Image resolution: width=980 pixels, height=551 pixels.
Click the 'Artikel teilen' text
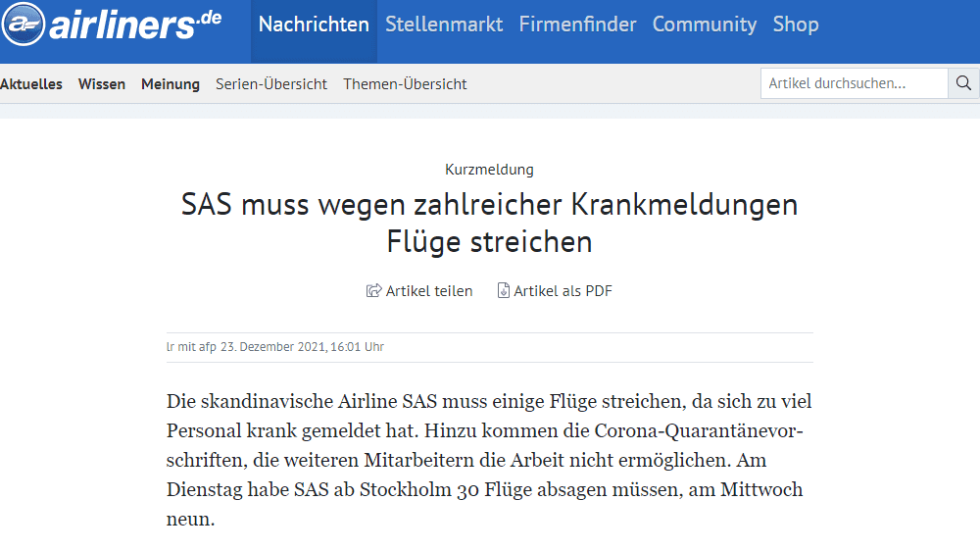tap(429, 291)
